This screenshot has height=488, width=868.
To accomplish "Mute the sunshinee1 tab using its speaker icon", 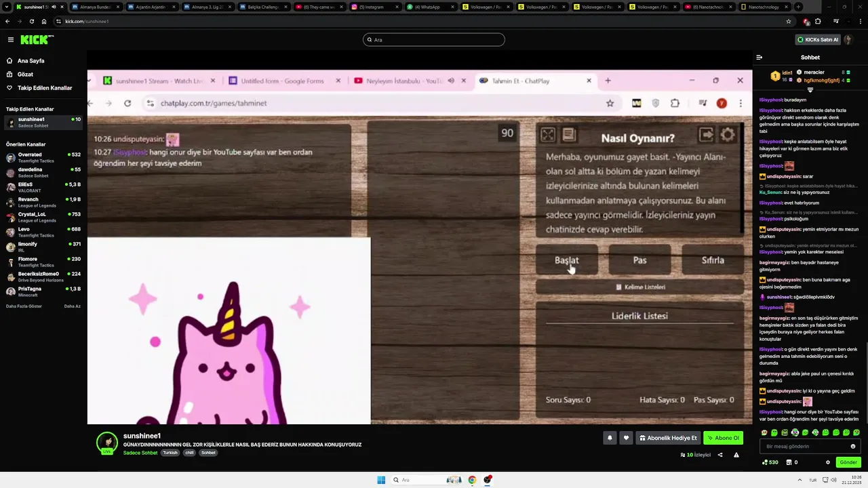I will coord(54,7).
